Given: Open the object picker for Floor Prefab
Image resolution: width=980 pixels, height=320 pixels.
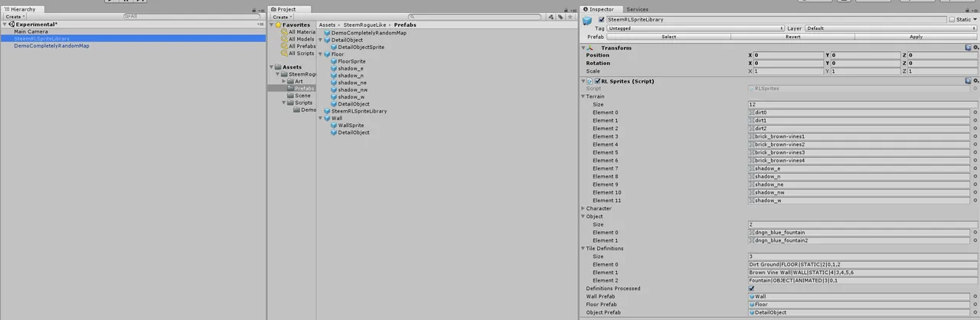Looking at the screenshot, I should coord(975,304).
